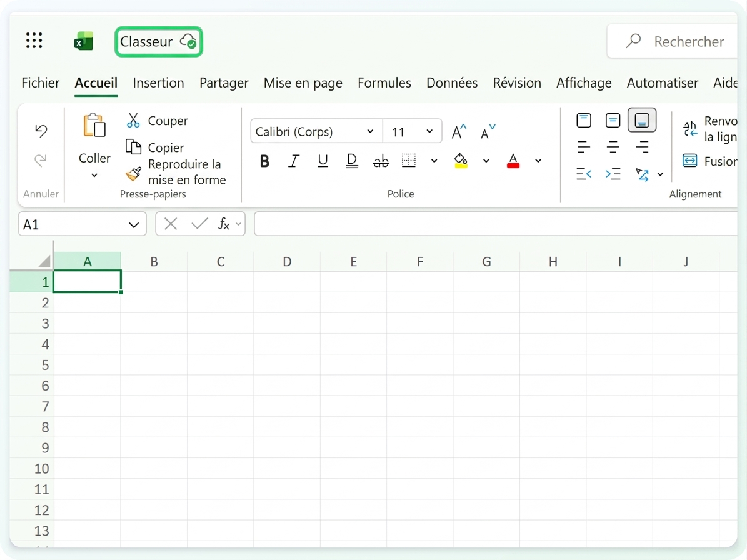
Task: Toggle underline formatting
Action: pos(323,161)
